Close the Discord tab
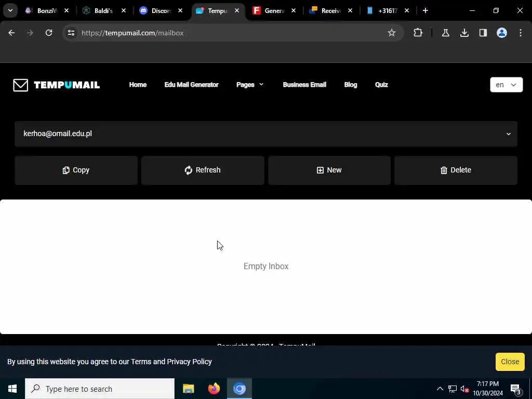 point(180,10)
